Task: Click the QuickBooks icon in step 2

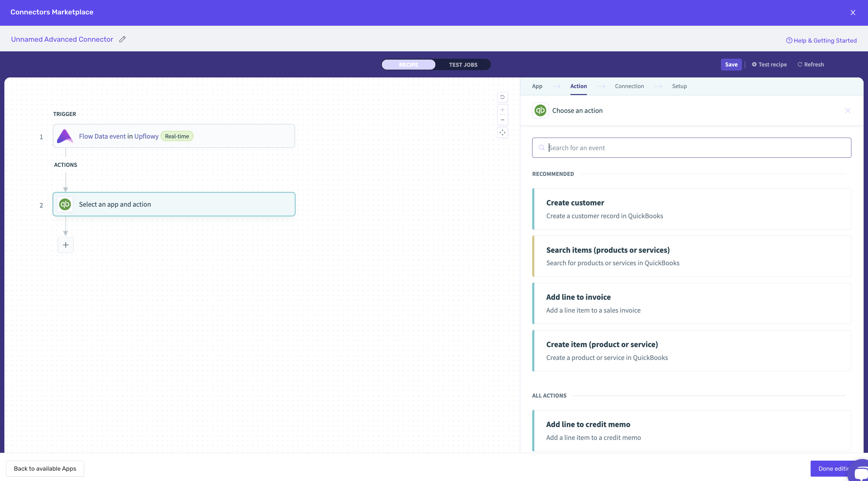Action: pos(65,204)
